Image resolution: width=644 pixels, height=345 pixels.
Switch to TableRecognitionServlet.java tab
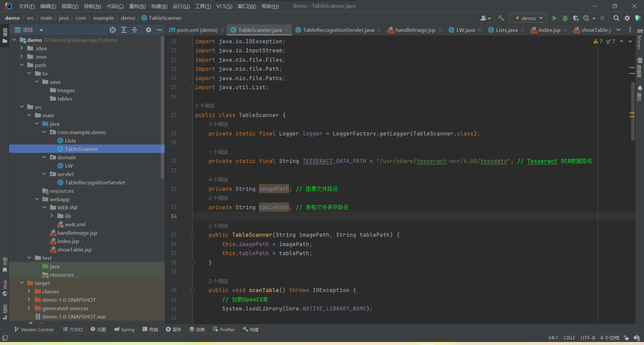(x=338, y=30)
